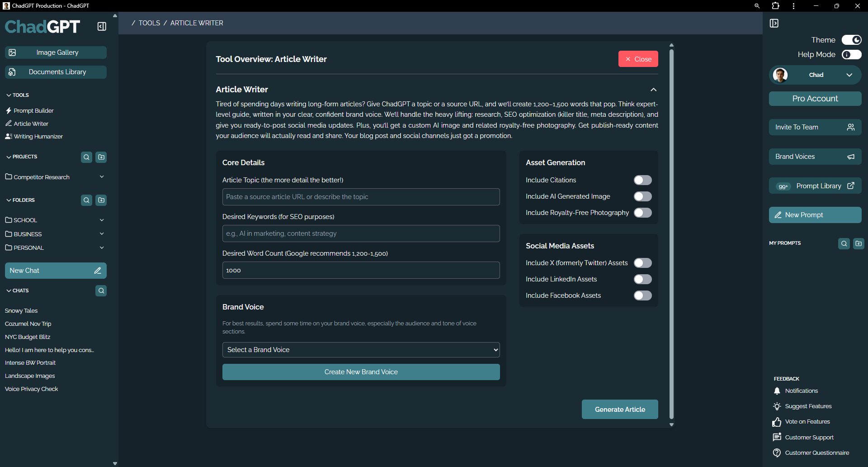The image size is (868, 467).
Task: Click the new folder icon beside FOLDERS
Action: click(101, 200)
